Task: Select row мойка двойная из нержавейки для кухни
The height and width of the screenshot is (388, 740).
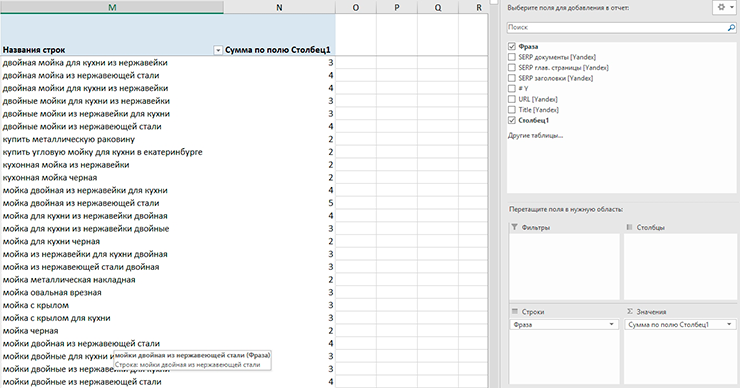Action: tap(85, 190)
